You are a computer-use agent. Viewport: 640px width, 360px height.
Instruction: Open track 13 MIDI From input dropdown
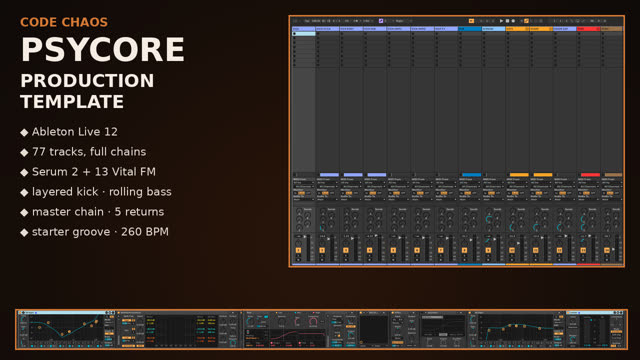589,182
